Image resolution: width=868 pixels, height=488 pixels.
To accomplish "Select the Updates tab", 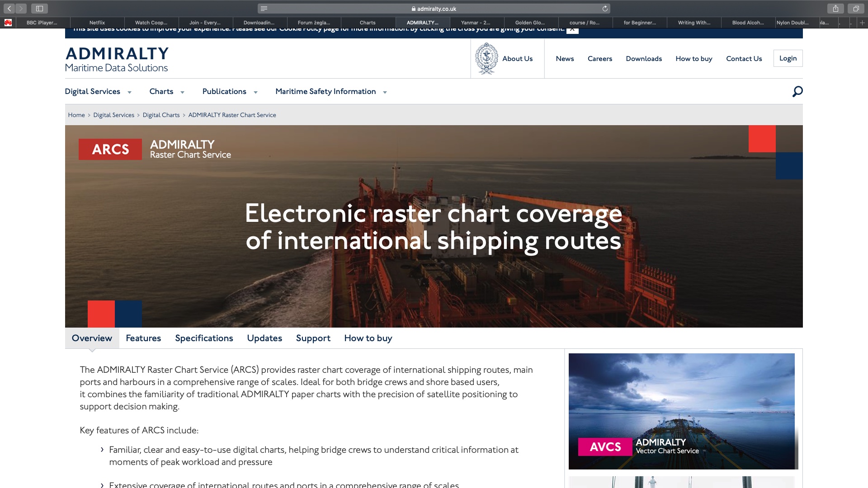I will [x=264, y=338].
